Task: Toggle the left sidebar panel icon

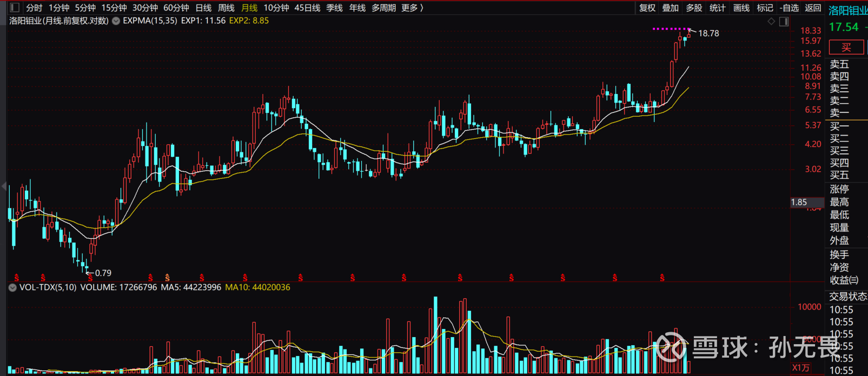Action: 15,8
